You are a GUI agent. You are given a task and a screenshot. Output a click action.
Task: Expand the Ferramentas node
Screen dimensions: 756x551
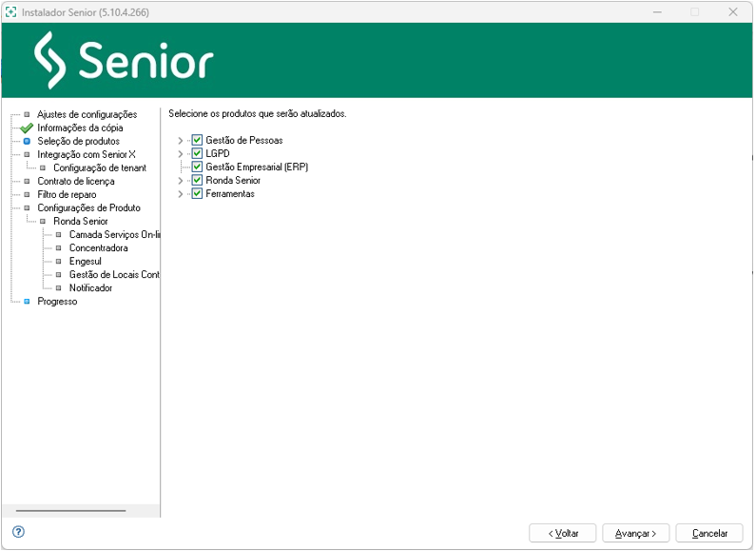[x=181, y=194]
